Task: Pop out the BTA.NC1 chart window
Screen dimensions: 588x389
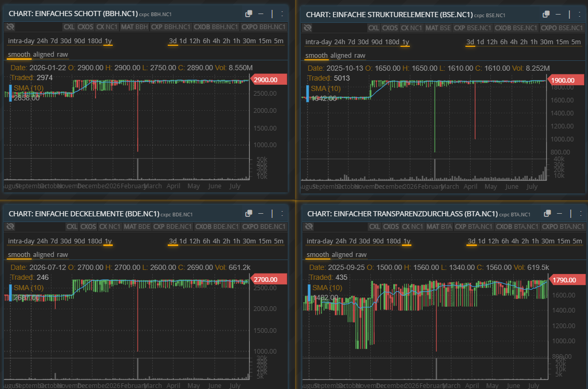Action: [x=547, y=214]
